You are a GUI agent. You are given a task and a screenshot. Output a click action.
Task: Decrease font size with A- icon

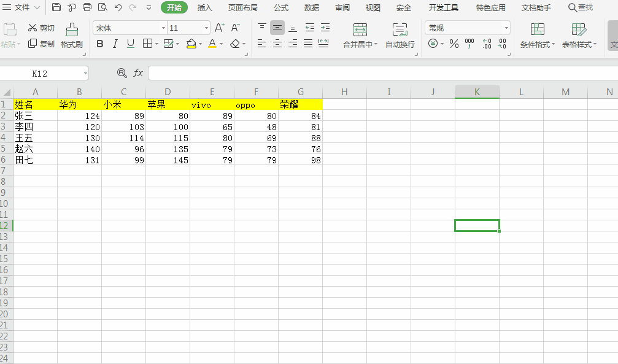coord(235,28)
